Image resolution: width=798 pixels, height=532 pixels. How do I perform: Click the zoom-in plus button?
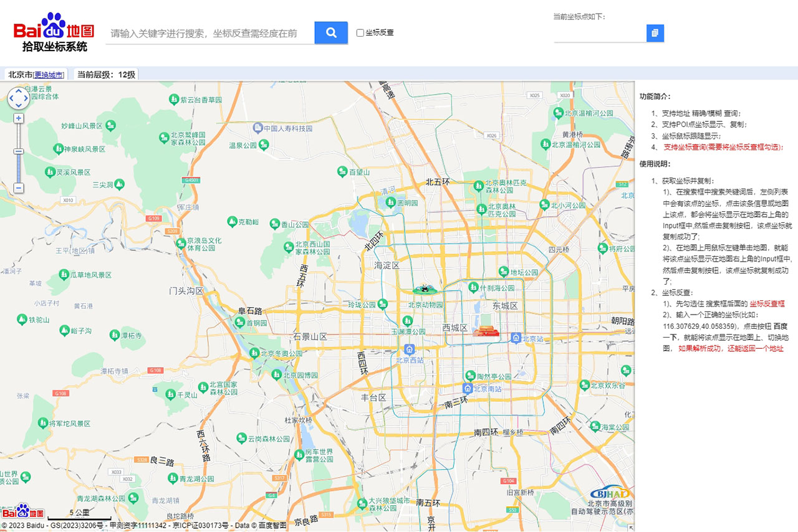coord(19,118)
